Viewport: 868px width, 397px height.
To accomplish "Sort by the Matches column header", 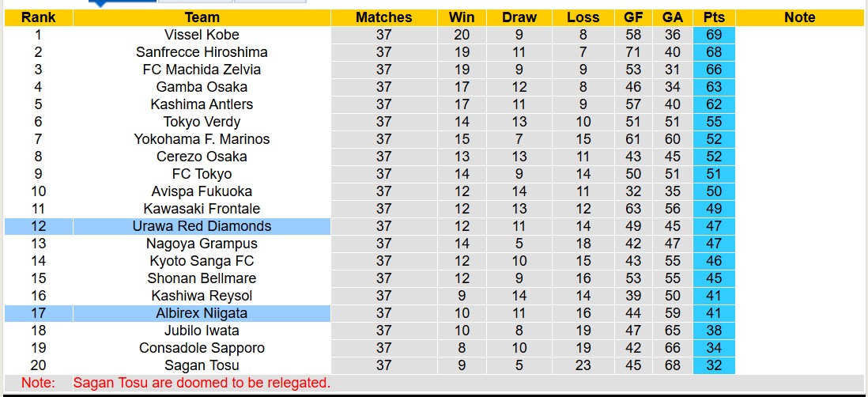I will coord(383,17).
